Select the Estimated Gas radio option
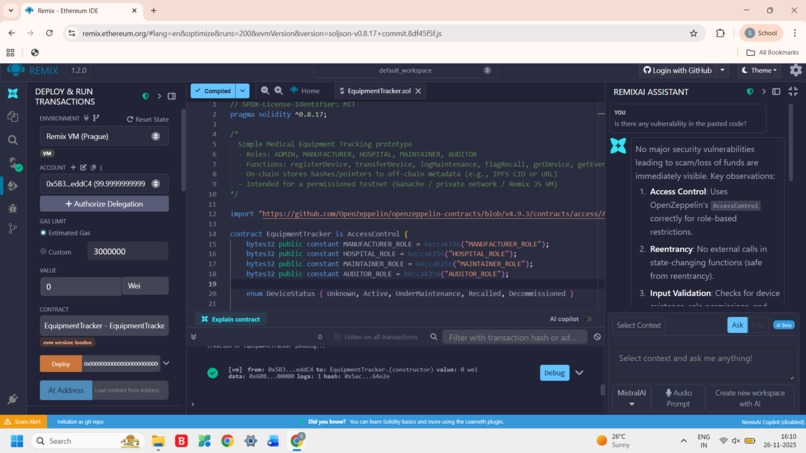This screenshot has width=806, height=453. [43, 232]
